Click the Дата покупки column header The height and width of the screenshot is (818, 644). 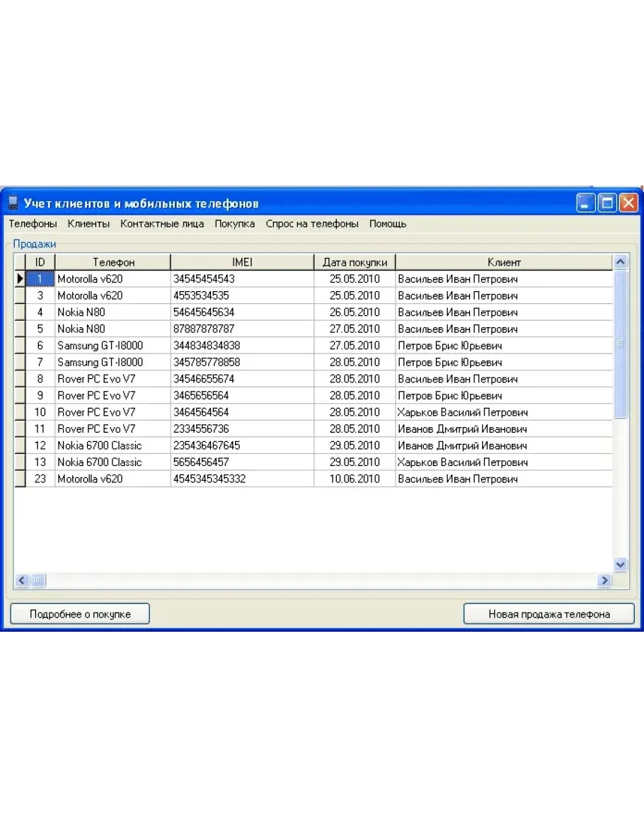(355, 262)
